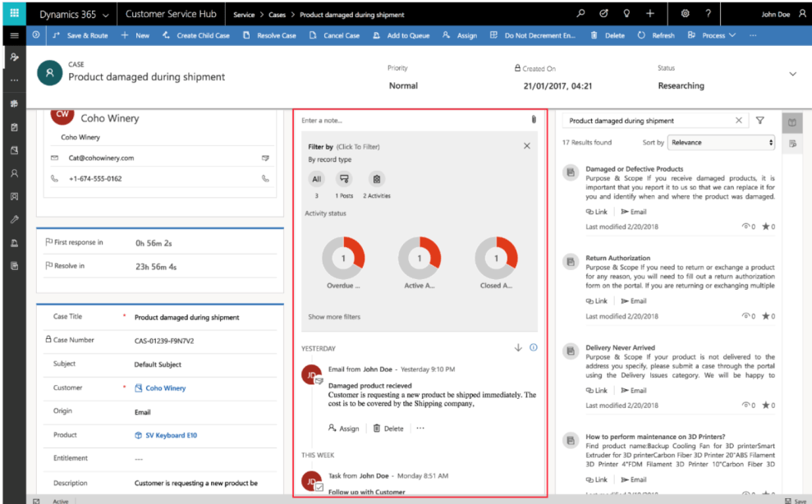Close the timeline filter pane

526,146
